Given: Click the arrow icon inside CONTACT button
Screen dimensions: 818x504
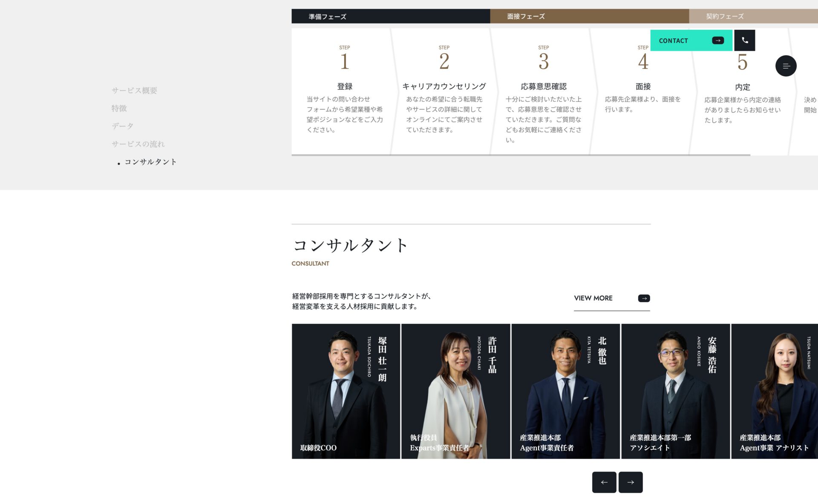Looking at the screenshot, I should pos(718,40).
